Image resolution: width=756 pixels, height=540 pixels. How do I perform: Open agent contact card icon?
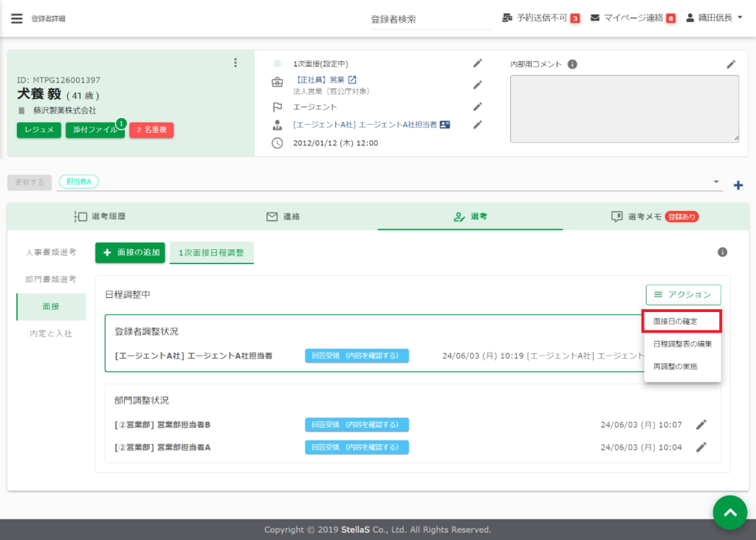pos(444,125)
